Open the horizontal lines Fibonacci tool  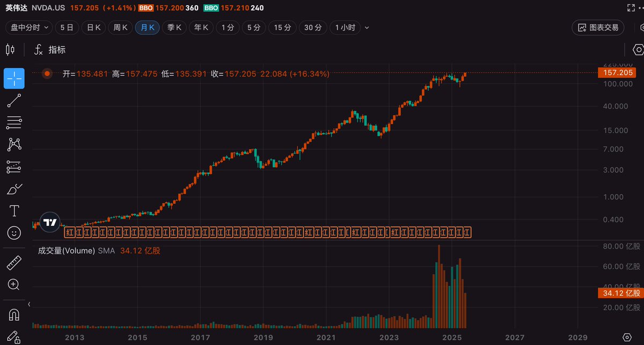[14, 123]
